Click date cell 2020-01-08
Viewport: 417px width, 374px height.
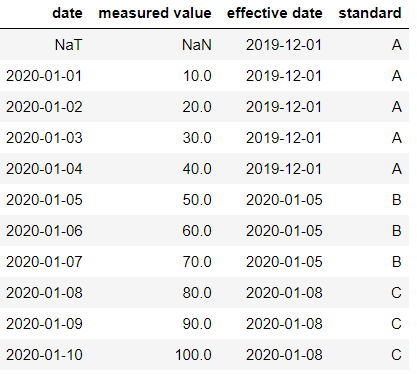click(x=44, y=293)
